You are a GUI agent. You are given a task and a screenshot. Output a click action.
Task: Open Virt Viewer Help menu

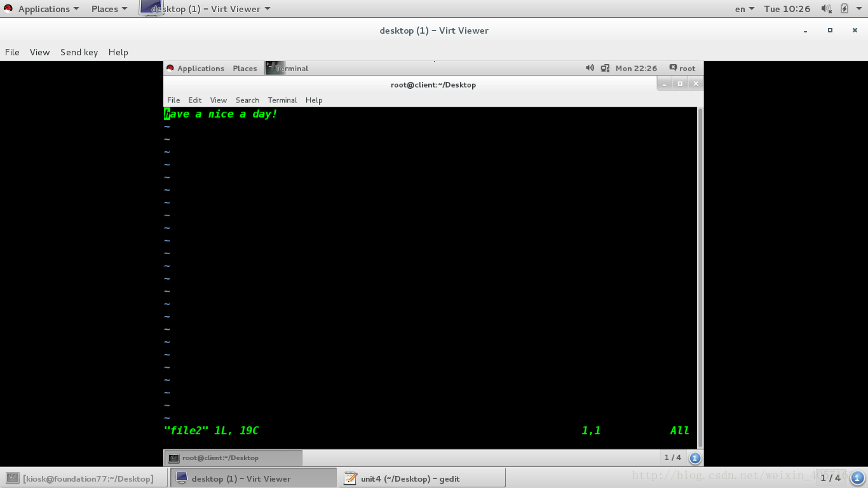[118, 52]
